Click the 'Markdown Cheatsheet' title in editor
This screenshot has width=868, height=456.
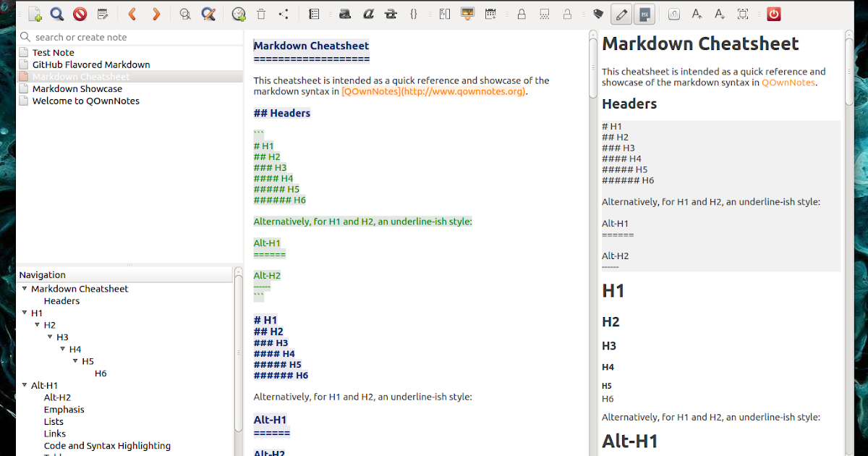pos(311,46)
